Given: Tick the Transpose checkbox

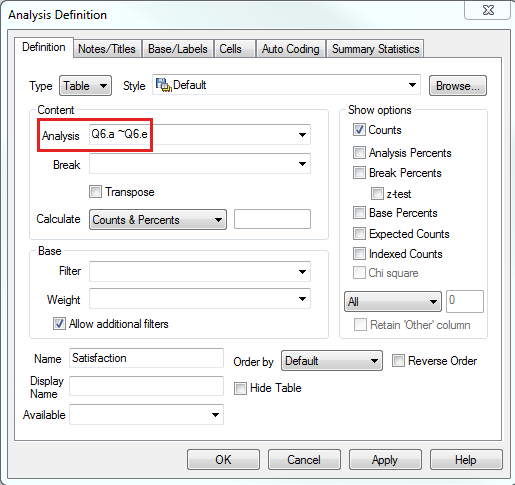Looking at the screenshot, I should pyautogui.click(x=95, y=192).
